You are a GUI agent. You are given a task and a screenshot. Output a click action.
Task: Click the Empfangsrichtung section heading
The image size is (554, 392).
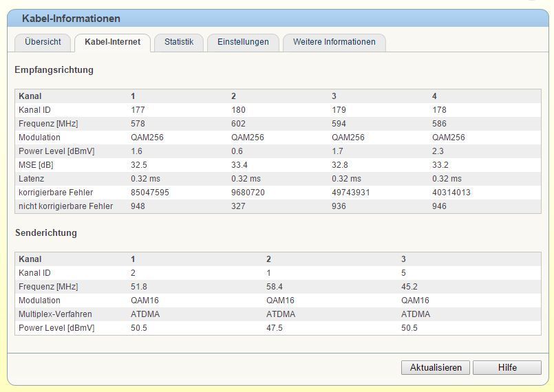[54, 69]
